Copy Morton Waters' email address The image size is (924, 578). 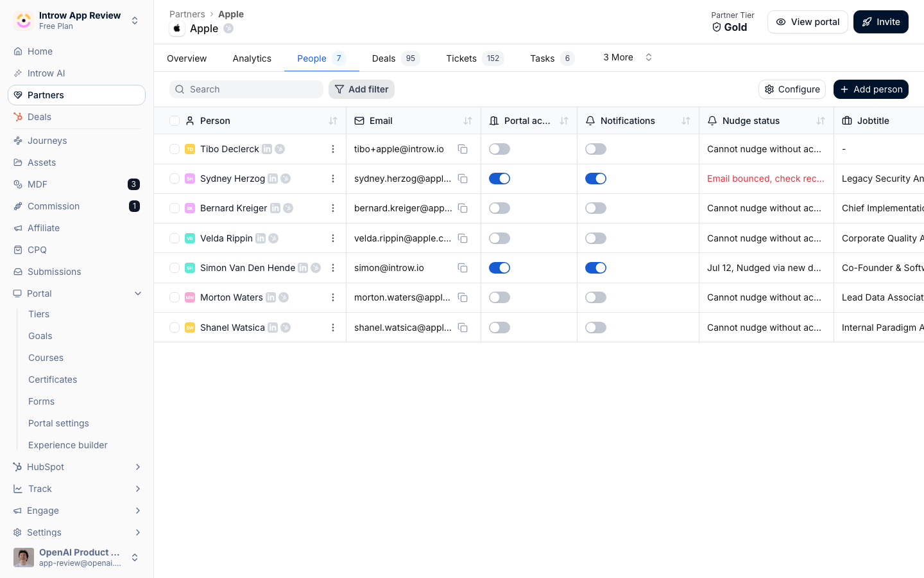coord(463,297)
